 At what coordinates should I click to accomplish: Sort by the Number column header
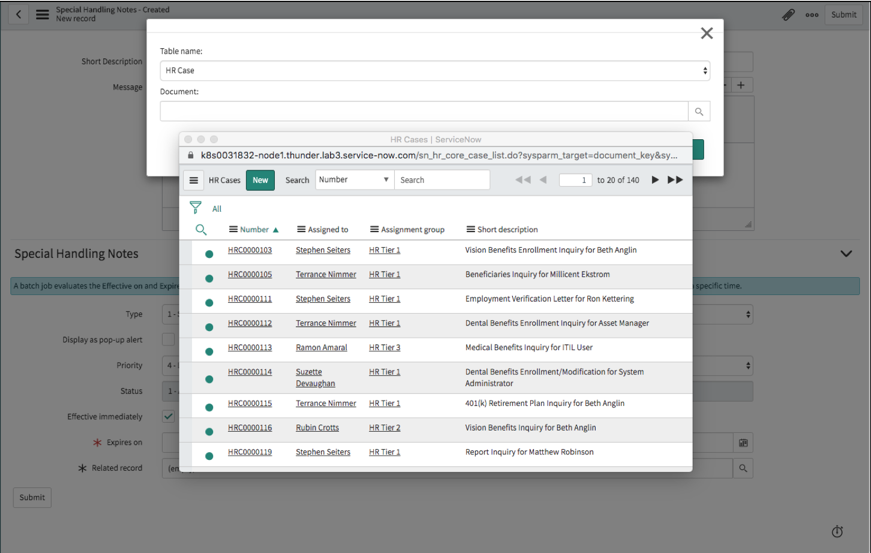click(x=254, y=229)
